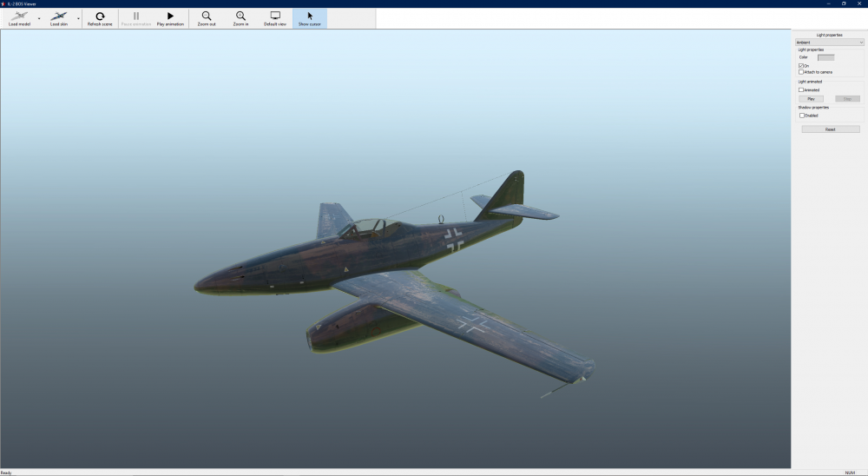Viewport: 868px width, 476px height.
Task: Refresh the scene
Action: [x=100, y=17]
